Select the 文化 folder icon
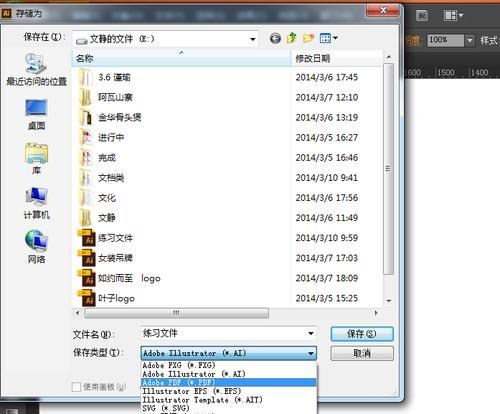500x414 pixels. coord(86,198)
